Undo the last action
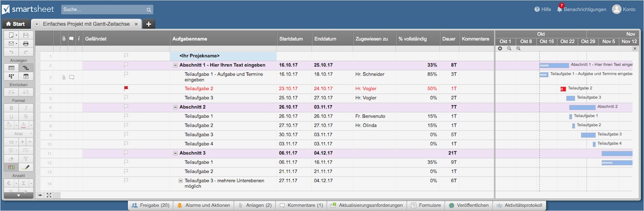This screenshot has width=644, height=211. [11, 52]
